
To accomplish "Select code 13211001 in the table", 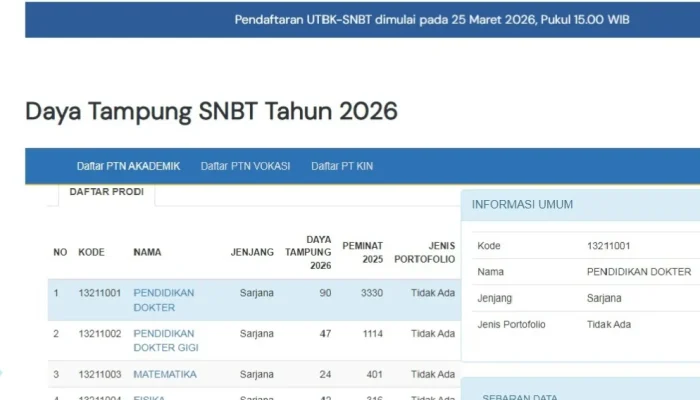I will tap(100, 293).
